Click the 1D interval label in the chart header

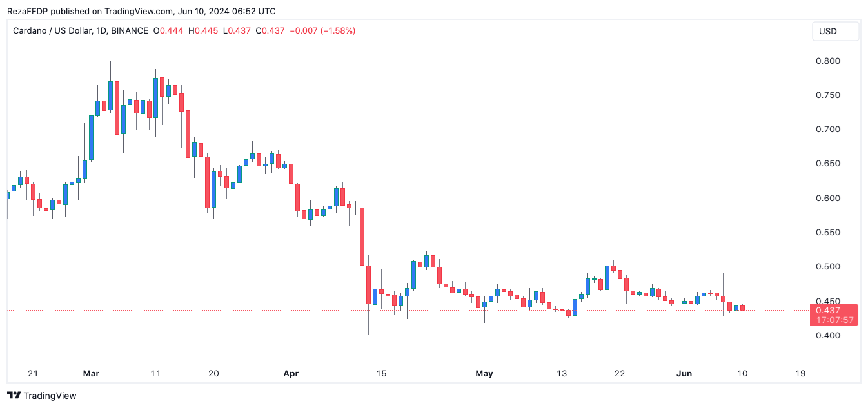click(x=116, y=30)
